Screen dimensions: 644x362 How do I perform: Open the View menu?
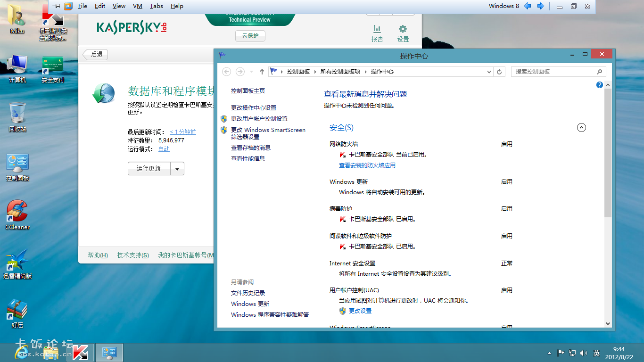click(119, 6)
